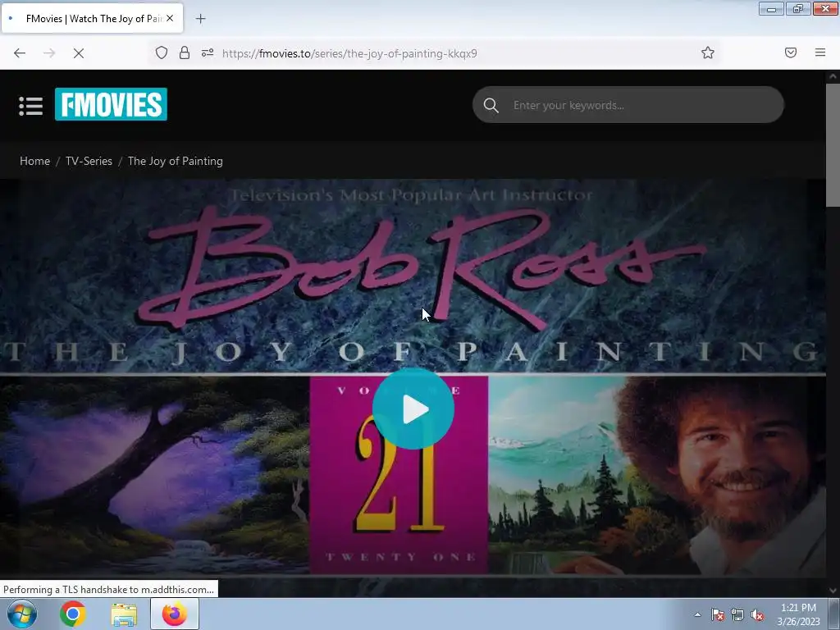This screenshot has height=630, width=840.
Task: Open the Save to Pocket icon
Action: pos(791,52)
